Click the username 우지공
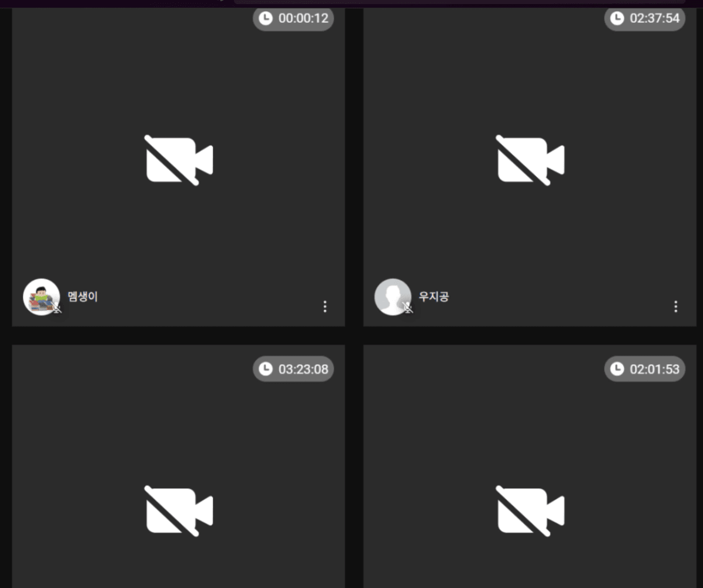Viewport: 703px width, 588px height. 434,297
